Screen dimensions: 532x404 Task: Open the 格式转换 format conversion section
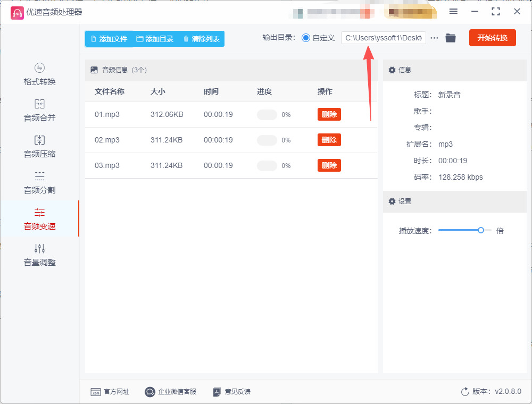(39, 74)
